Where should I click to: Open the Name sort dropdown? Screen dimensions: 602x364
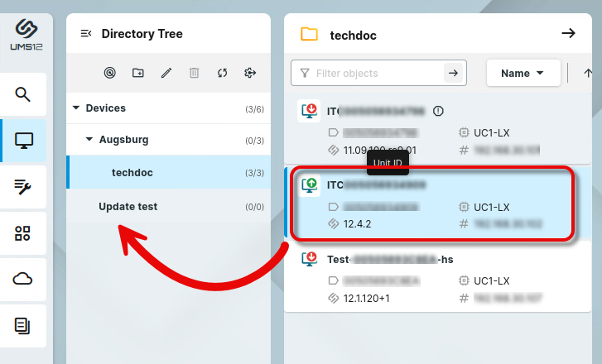[x=523, y=73]
